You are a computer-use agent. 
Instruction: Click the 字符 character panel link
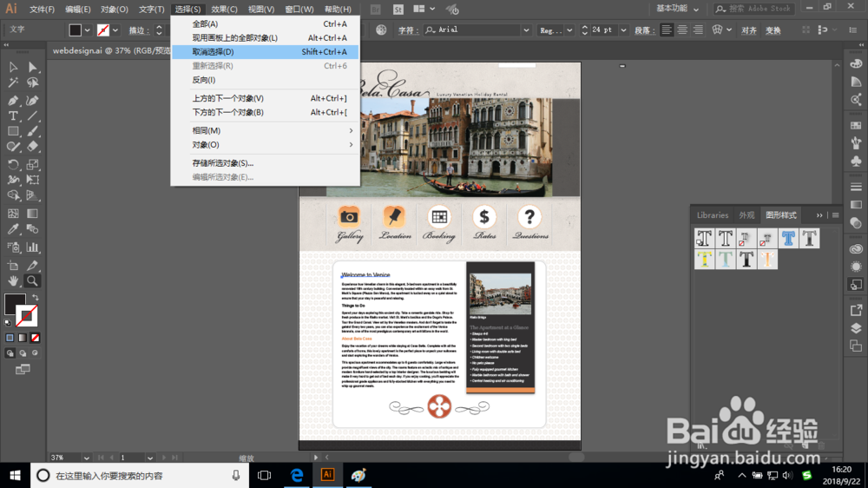408,30
